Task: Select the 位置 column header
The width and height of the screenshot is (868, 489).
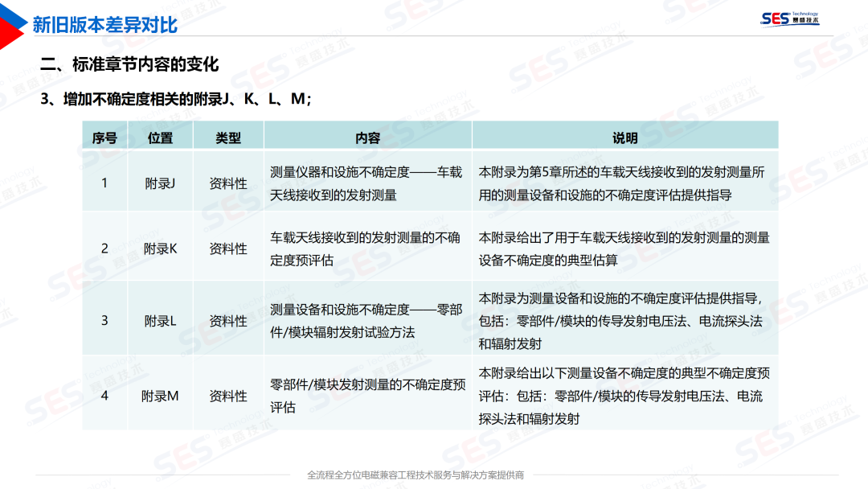Action: pos(160,138)
